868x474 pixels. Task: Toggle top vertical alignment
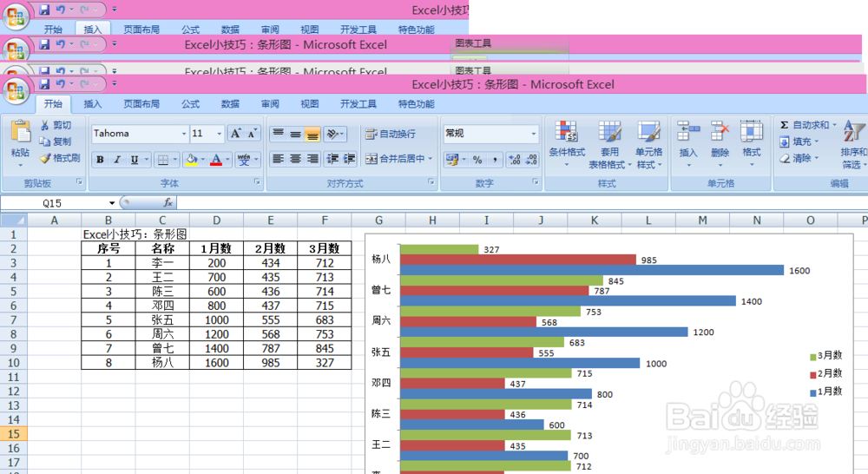point(279,134)
